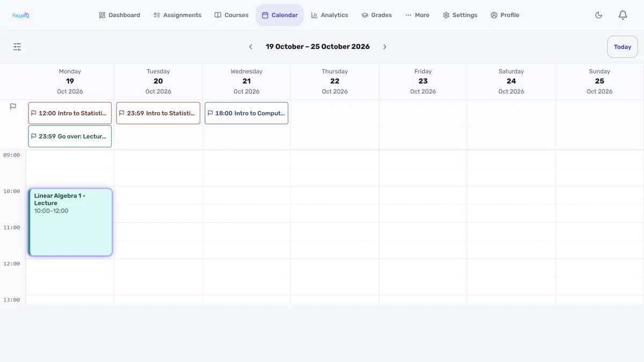This screenshot has height=362, width=644.
Task: Open the 18:00 Intro to Computing deadline
Action: click(x=246, y=113)
